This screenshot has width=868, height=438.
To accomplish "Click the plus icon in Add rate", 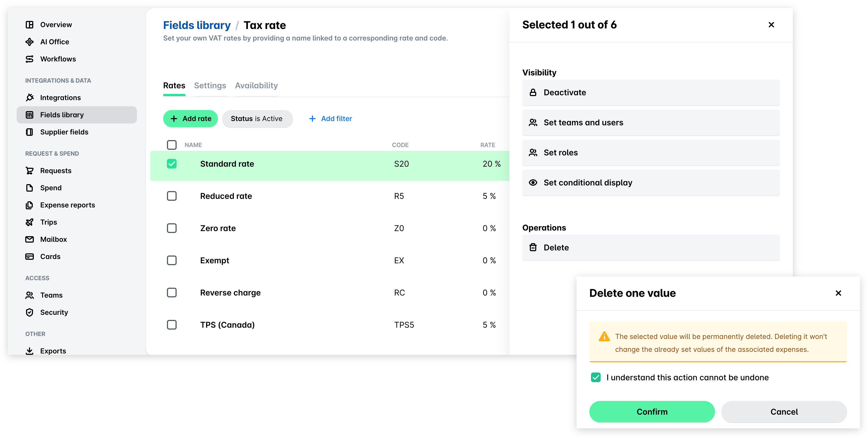I will click(174, 119).
